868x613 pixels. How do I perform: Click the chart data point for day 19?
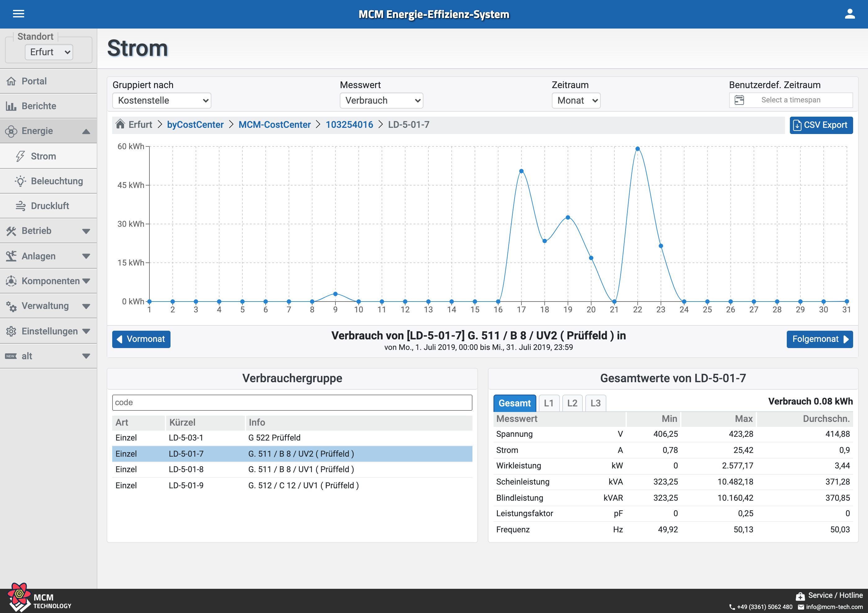[x=568, y=217]
